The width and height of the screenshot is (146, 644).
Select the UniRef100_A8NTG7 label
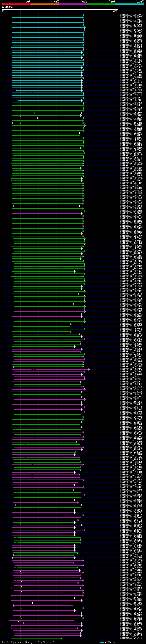point(131,316)
